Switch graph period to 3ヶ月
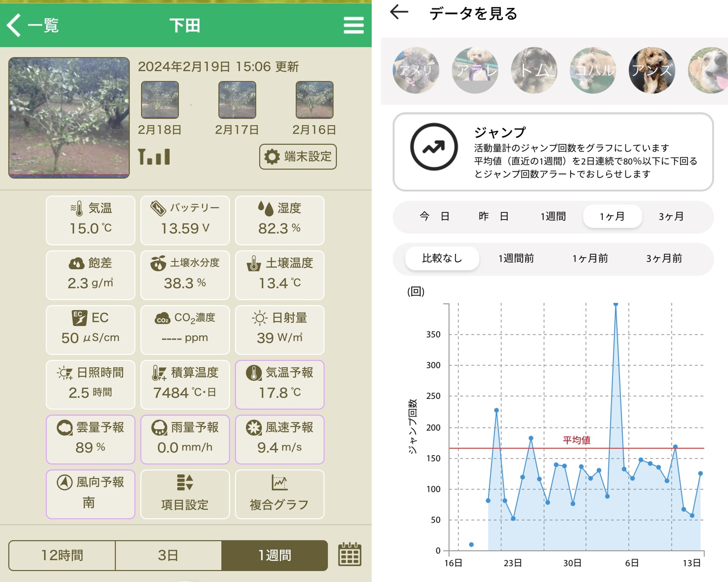 (671, 216)
